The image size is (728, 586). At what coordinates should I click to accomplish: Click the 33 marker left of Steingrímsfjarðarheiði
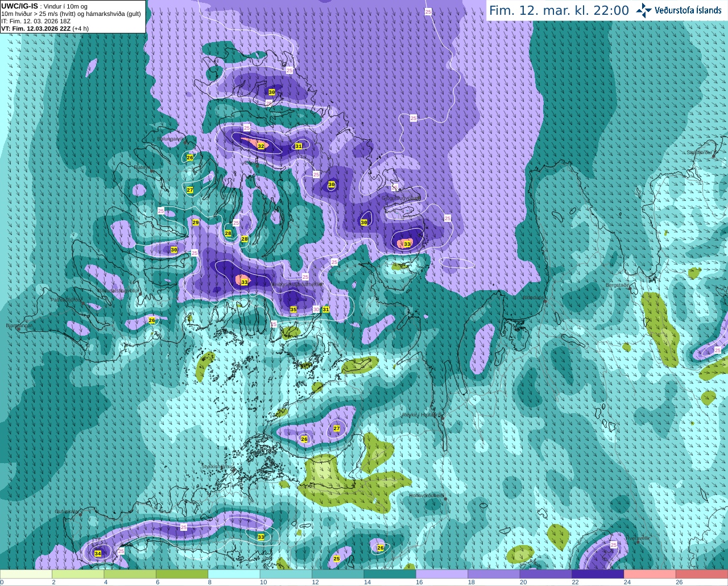(245, 282)
